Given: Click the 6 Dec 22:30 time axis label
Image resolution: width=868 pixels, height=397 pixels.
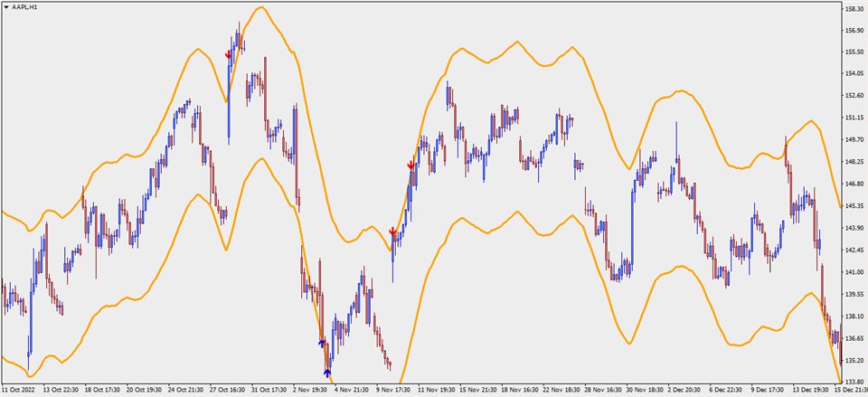Looking at the screenshot, I should 726,390.
